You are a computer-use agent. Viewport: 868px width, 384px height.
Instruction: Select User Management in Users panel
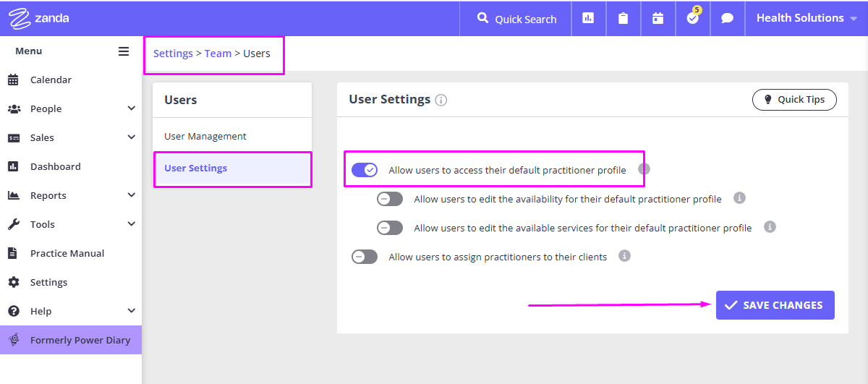[205, 136]
